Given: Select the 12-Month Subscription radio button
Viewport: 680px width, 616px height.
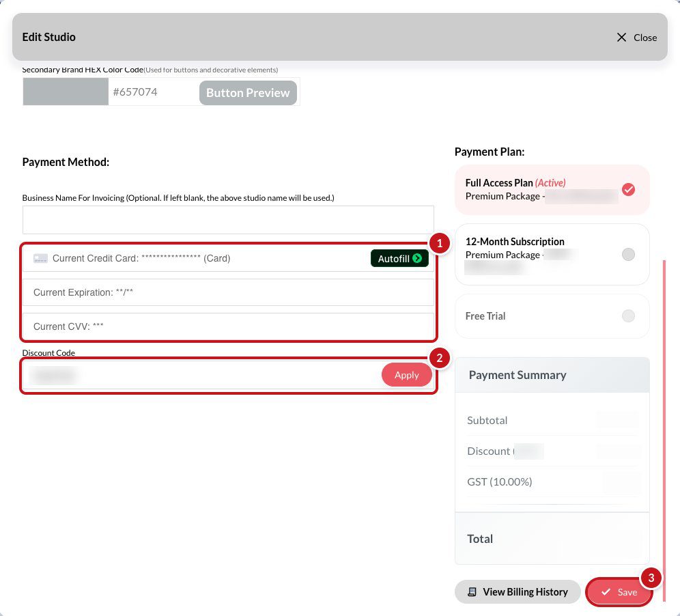Looking at the screenshot, I should (628, 254).
